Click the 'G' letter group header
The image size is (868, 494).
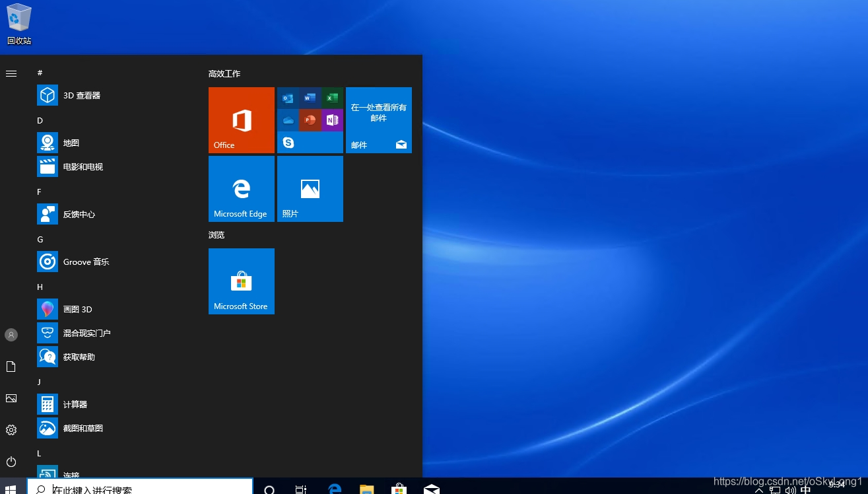40,239
